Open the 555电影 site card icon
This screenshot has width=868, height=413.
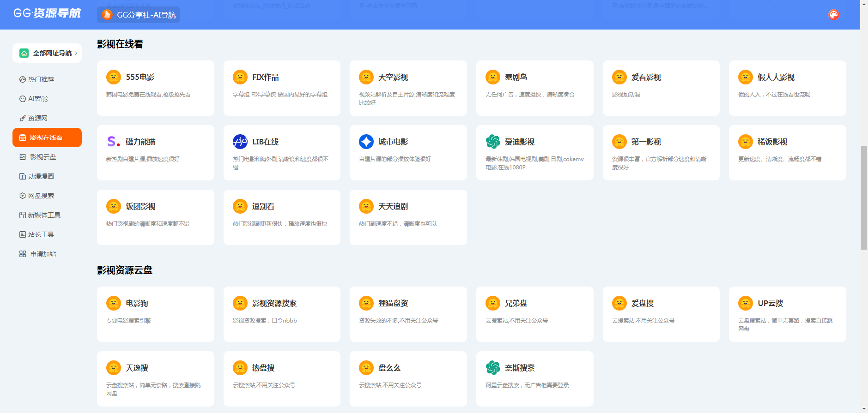point(114,77)
